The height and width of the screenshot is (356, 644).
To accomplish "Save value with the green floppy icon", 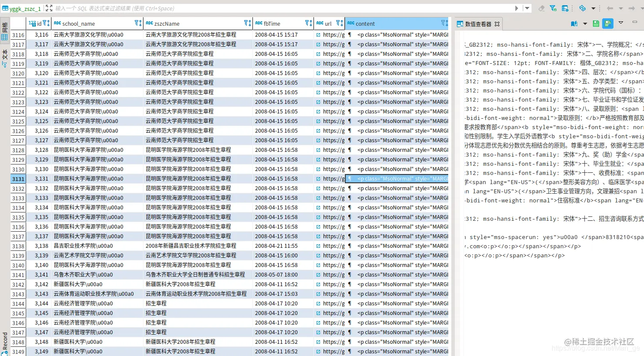I will tap(596, 24).
